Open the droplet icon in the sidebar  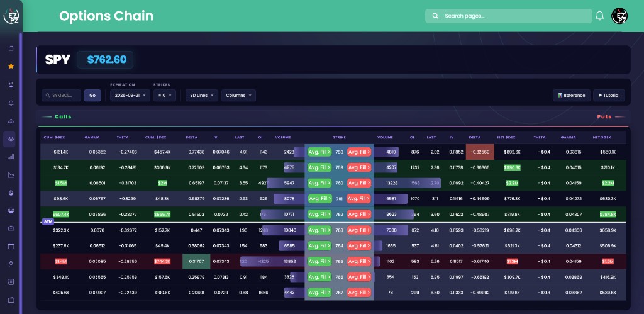point(11,193)
